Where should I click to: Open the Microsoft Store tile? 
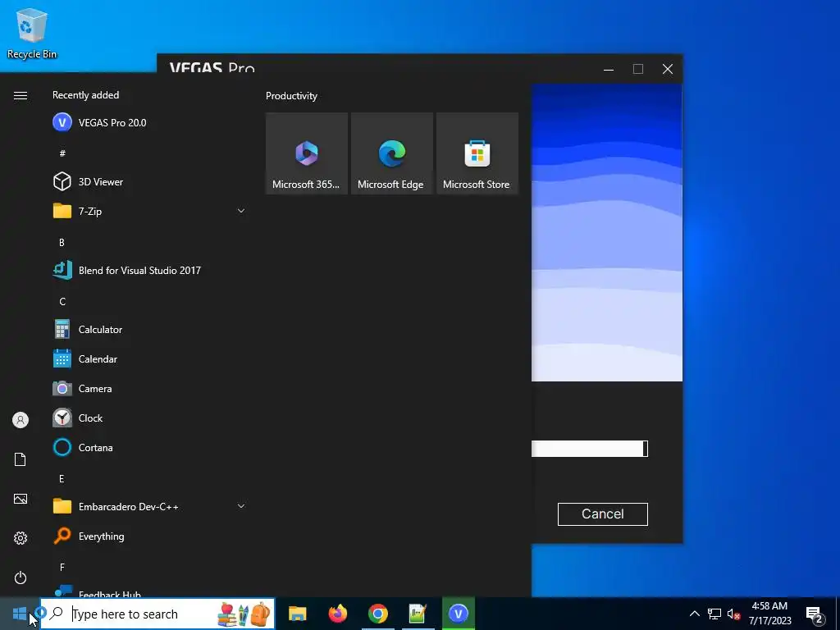pos(477,153)
